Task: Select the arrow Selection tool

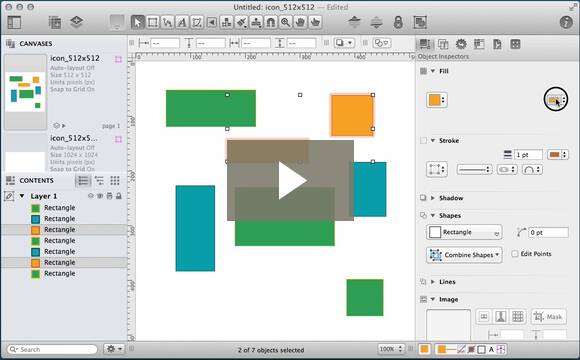Action: pyautogui.click(x=138, y=22)
